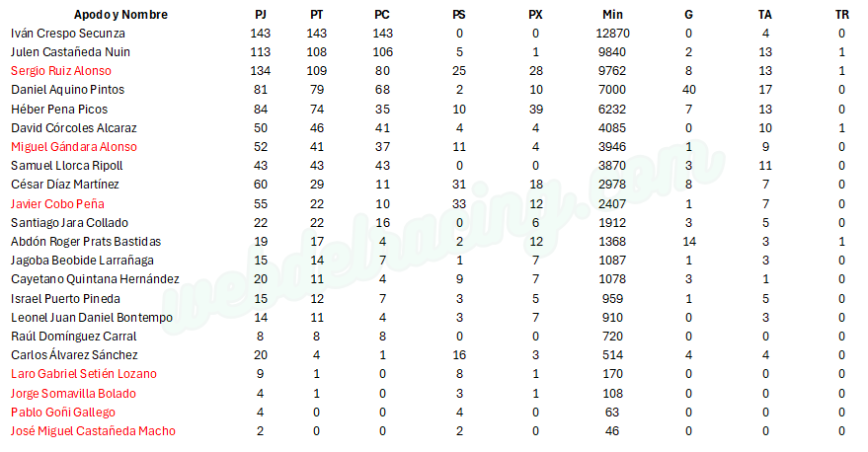Screen dimensions: 868x452
Task: Select Daniel Aquino Pintos row name
Action: 67,90
